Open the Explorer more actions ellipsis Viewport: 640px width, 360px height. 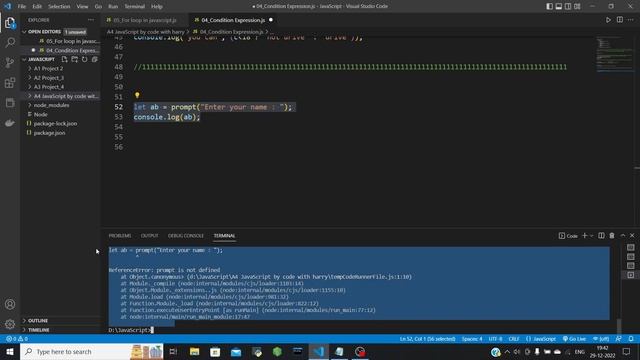click(x=91, y=20)
